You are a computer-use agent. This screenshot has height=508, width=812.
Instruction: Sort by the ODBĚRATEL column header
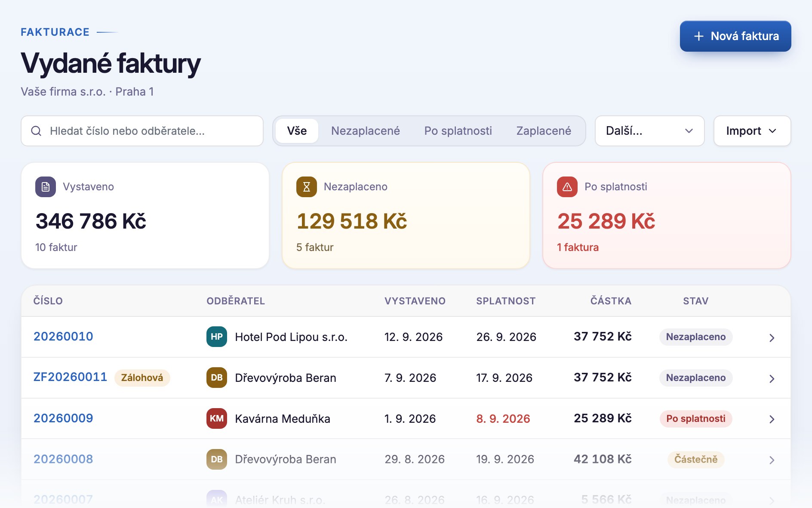coord(236,301)
